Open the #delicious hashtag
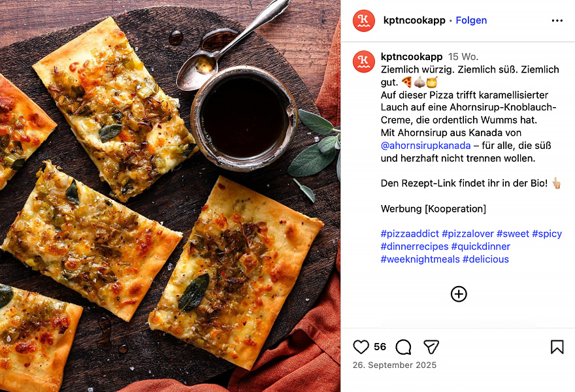 coord(485,259)
